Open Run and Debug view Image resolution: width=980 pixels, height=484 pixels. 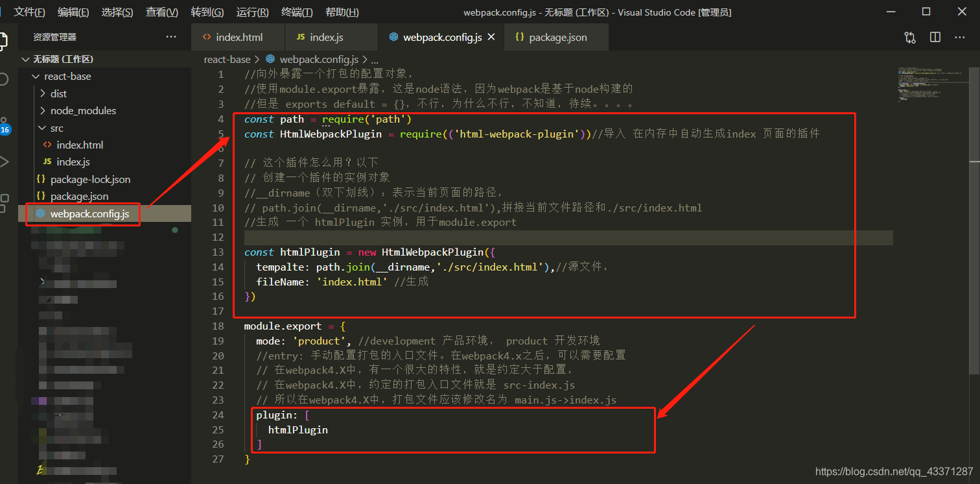click(x=3, y=162)
